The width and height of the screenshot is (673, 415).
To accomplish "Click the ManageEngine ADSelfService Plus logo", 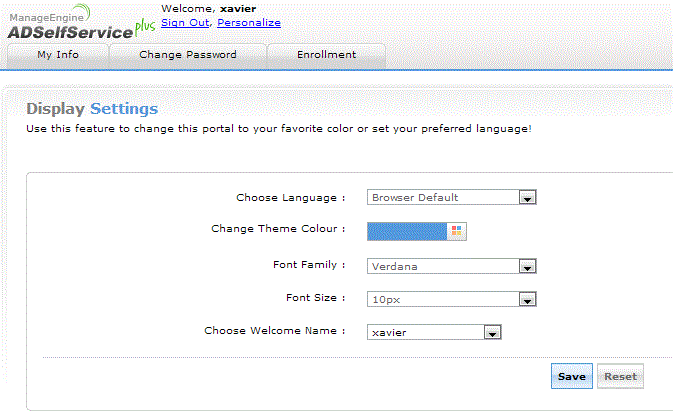I will pos(78,23).
